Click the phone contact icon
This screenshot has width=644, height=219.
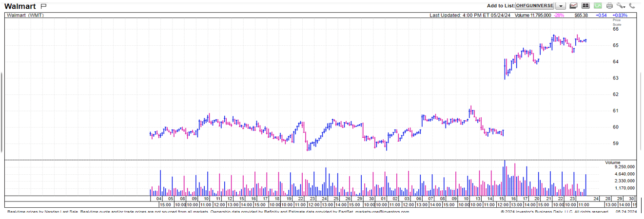click(x=632, y=6)
